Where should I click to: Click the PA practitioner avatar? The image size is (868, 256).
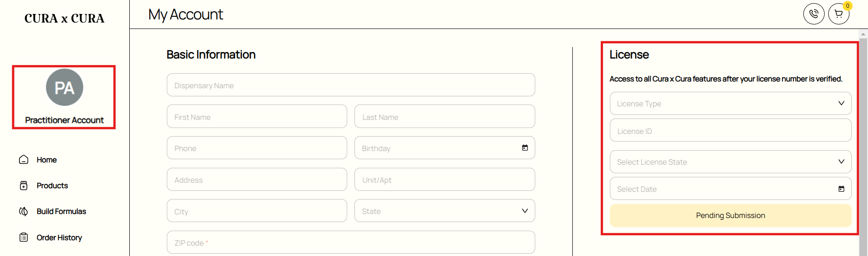[65, 87]
